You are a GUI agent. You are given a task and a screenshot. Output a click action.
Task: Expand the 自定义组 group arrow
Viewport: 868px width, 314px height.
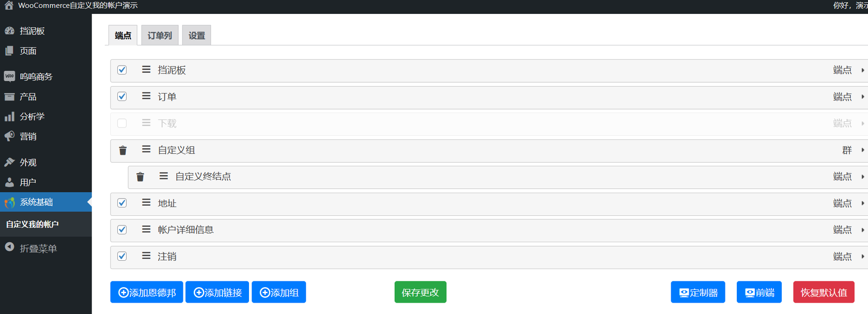coord(862,150)
